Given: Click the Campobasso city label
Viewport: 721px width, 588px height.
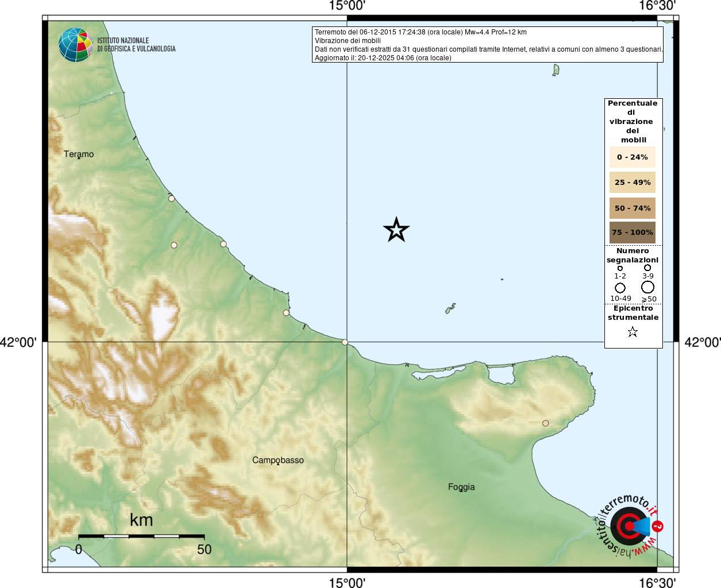Looking at the screenshot, I should [278, 460].
